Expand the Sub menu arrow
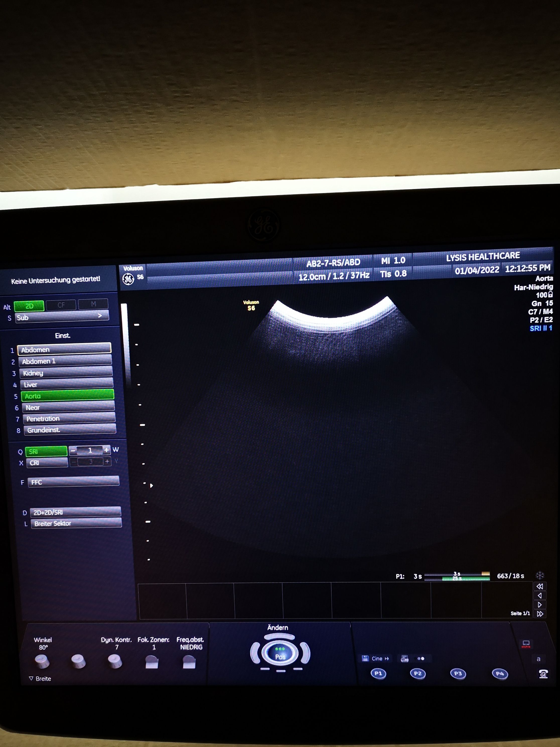The image size is (560, 747). (x=100, y=316)
